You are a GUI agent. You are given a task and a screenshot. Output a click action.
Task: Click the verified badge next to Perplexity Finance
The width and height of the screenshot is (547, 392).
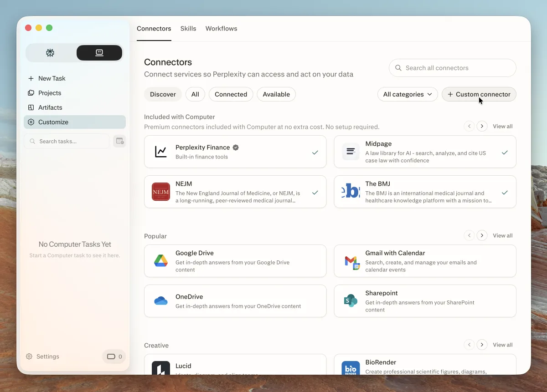236,148
